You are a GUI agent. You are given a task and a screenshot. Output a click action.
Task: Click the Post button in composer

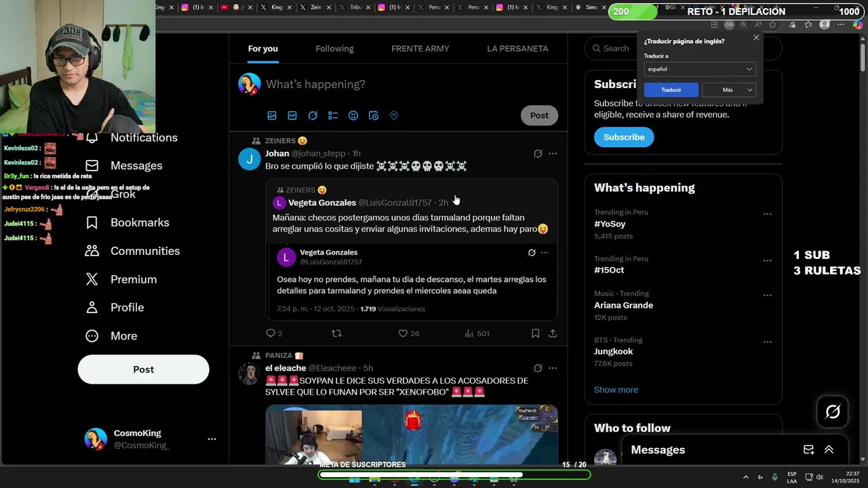(539, 116)
